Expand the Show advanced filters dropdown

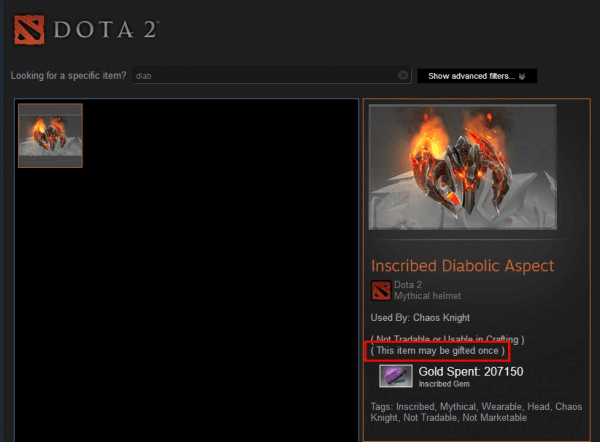(477, 76)
